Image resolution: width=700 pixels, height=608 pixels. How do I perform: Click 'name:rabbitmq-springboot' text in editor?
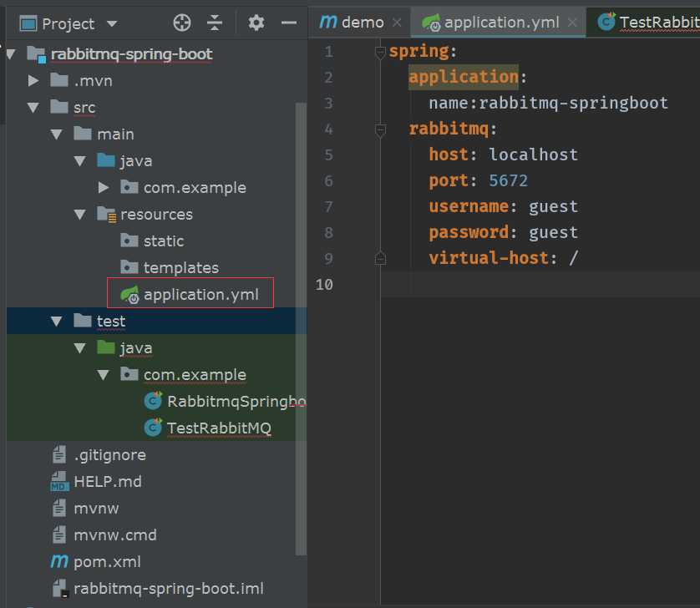click(x=548, y=103)
